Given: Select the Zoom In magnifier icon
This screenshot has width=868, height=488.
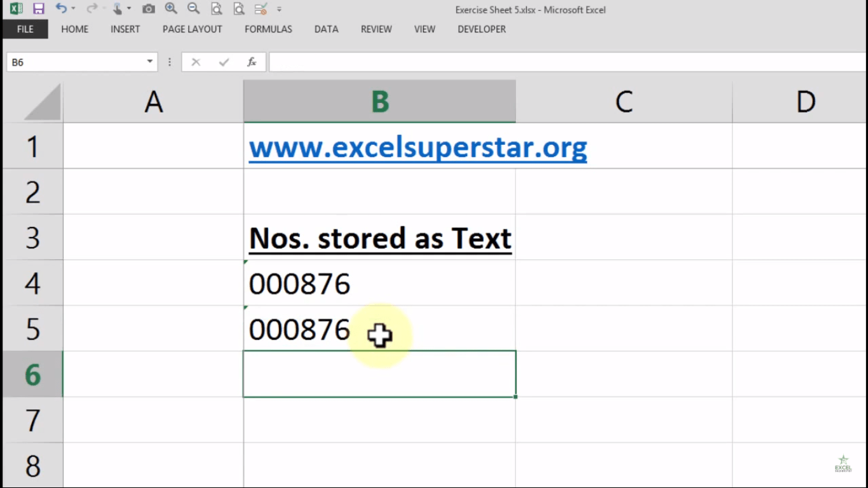Looking at the screenshot, I should click(170, 9).
